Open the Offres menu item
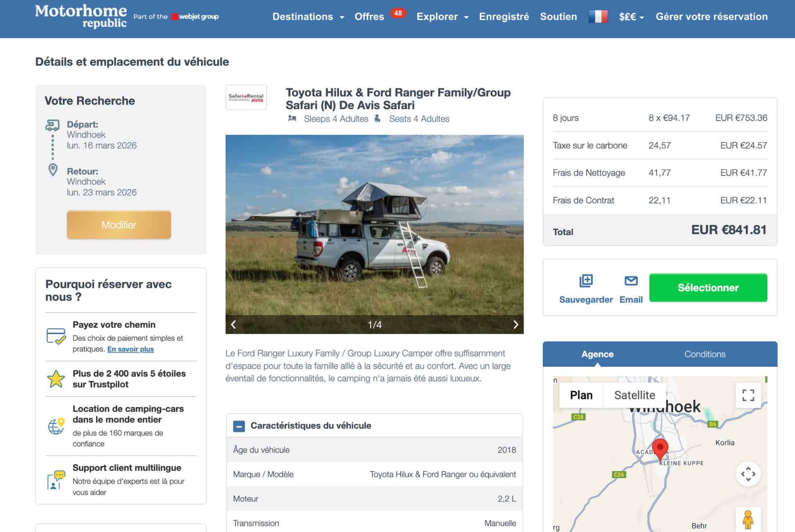Image resolution: width=795 pixels, height=532 pixels. click(x=369, y=17)
